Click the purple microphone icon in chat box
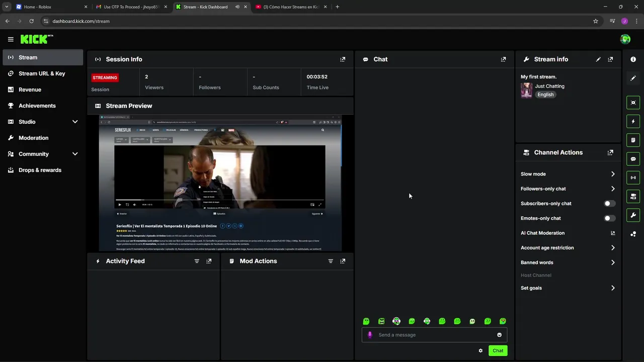The width and height of the screenshot is (644, 362). (370, 335)
